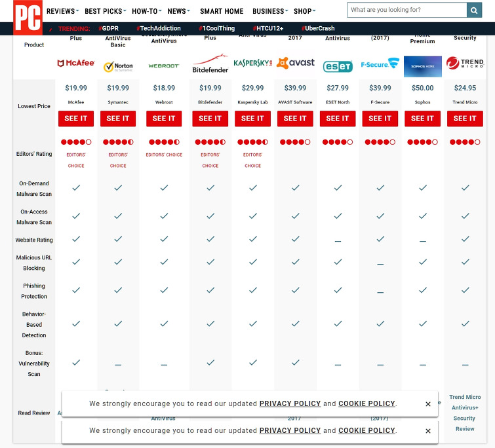Expand the Best Picks menu
The width and height of the screenshot is (495, 448).
tap(106, 11)
